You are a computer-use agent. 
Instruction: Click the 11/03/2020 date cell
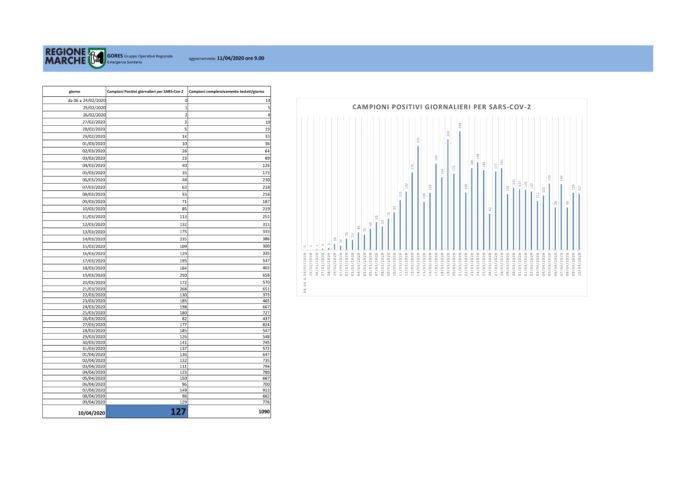pos(74,217)
